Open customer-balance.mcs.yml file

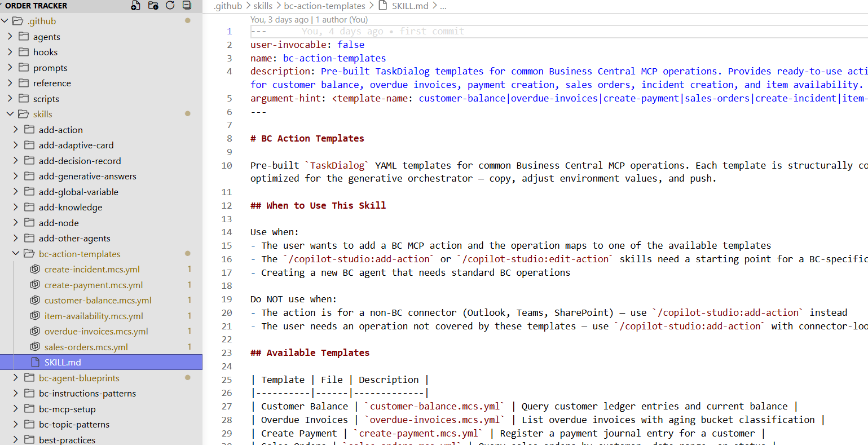tap(98, 301)
